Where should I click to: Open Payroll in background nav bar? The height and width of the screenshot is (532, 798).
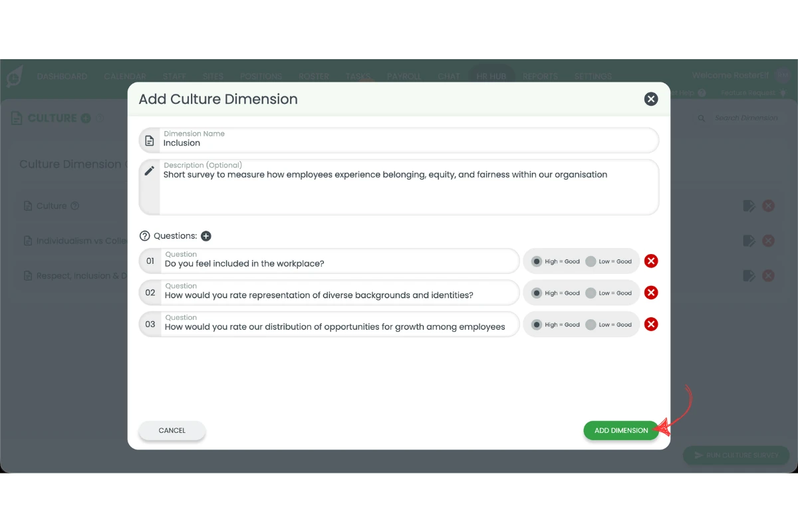[x=404, y=76]
